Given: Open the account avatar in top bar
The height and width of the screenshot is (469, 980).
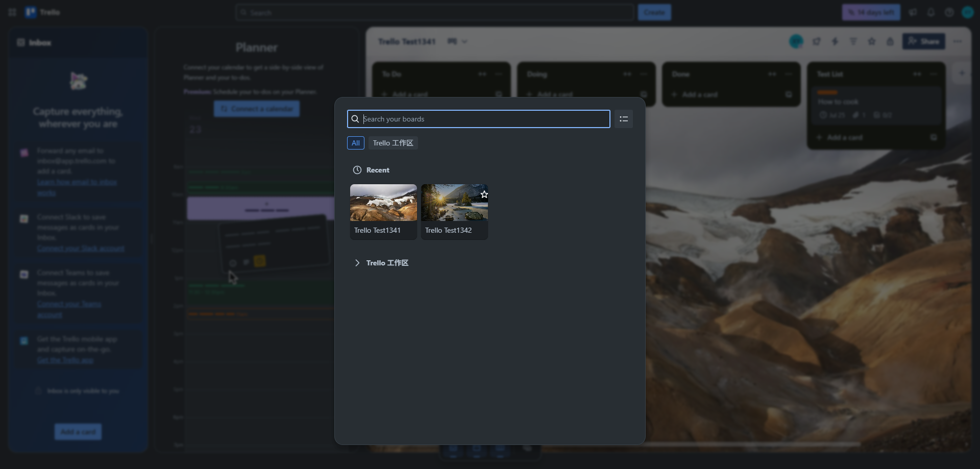Looking at the screenshot, I should (968, 12).
